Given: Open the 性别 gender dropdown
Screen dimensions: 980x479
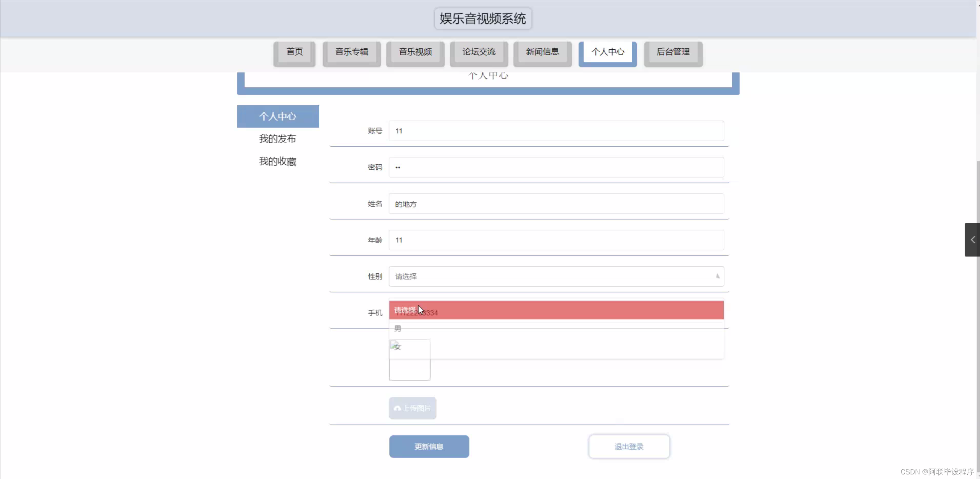Looking at the screenshot, I should click(556, 276).
